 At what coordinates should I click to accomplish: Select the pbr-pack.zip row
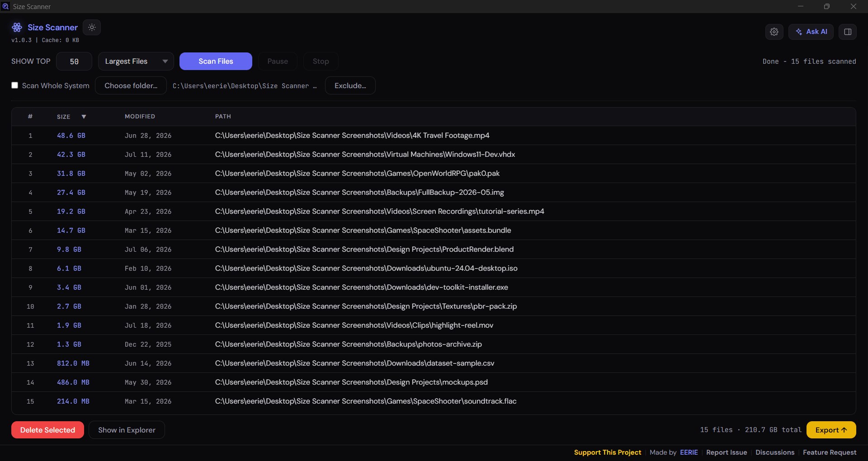[x=434, y=306]
